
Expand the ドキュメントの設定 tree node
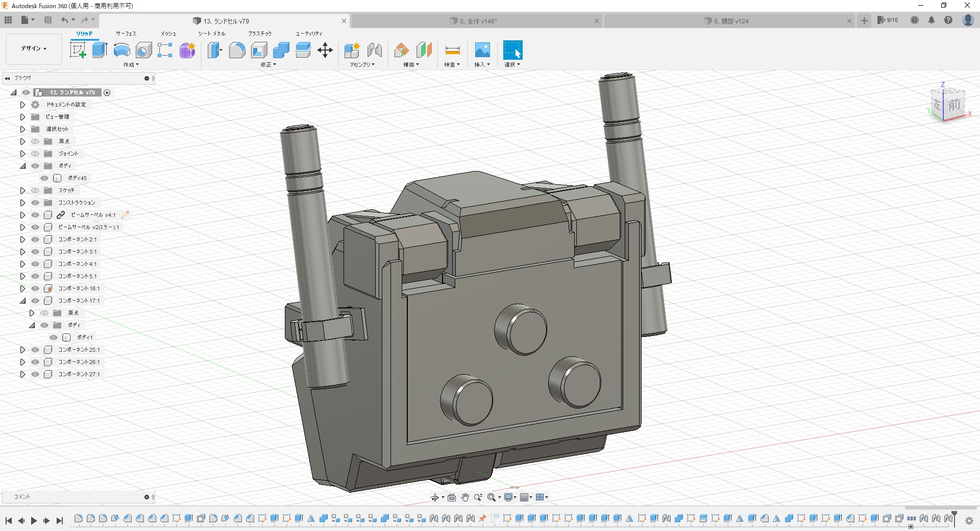click(22, 105)
